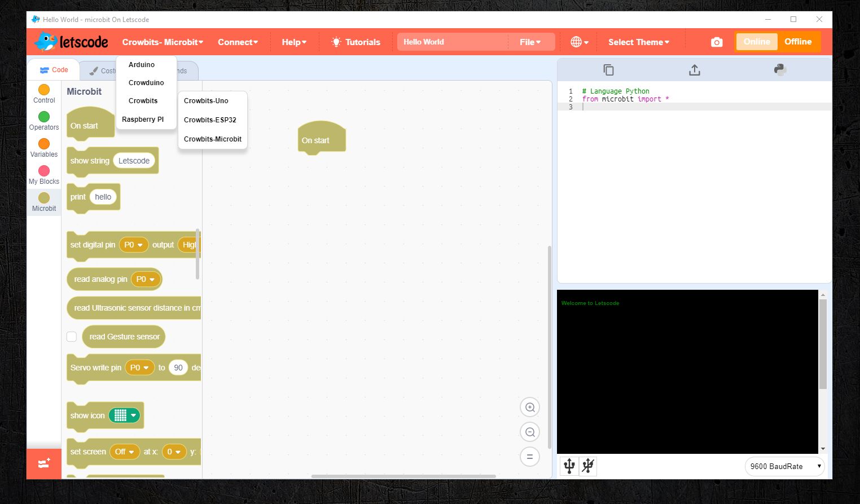Click the workspace horizontal scrollbar
860x504 pixels.
click(x=403, y=476)
